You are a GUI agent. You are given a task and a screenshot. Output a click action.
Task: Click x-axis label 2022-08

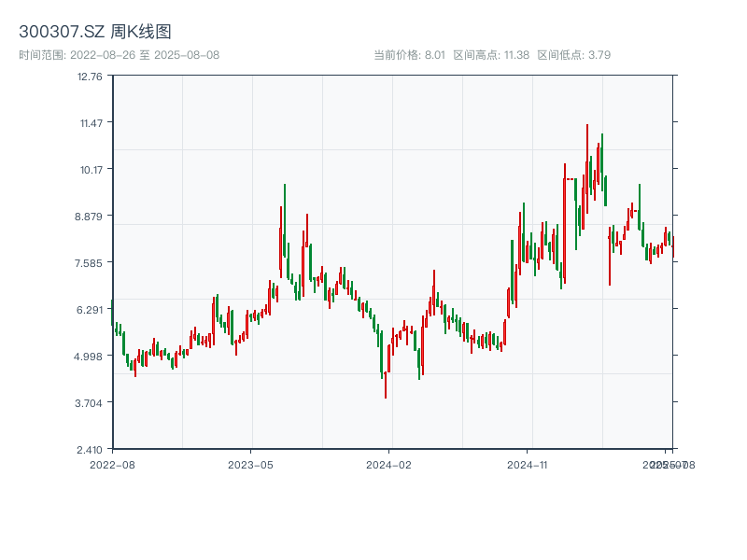(x=112, y=465)
